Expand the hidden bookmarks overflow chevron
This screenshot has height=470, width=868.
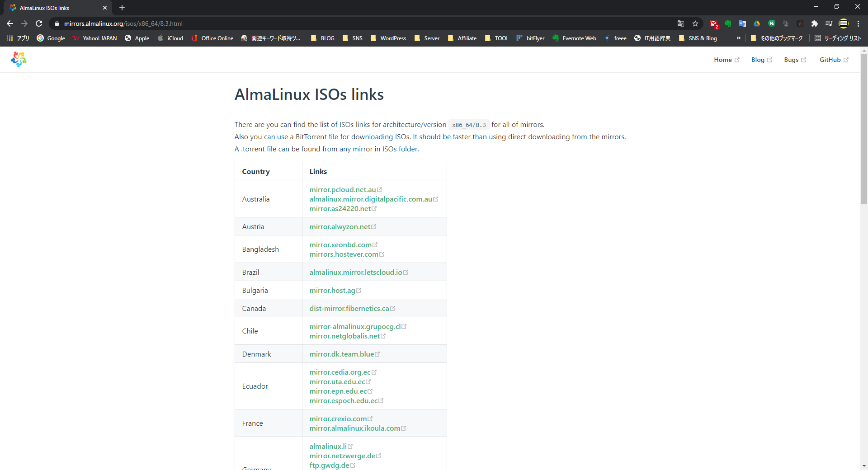tap(738, 38)
